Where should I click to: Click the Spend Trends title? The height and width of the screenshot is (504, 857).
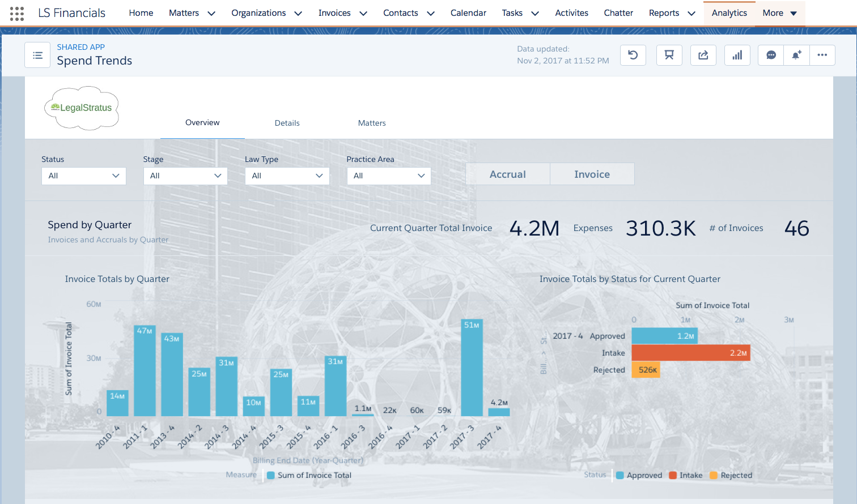(x=95, y=61)
